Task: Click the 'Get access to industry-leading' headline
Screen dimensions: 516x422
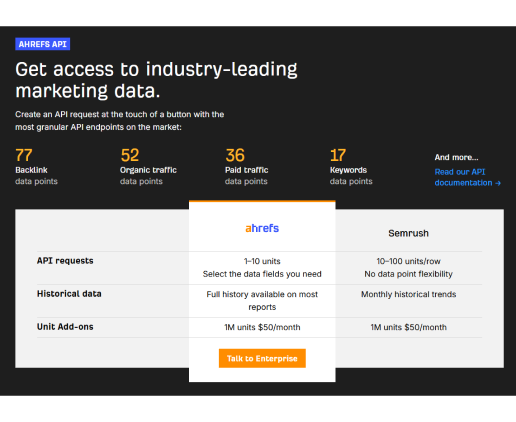Action: click(156, 80)
